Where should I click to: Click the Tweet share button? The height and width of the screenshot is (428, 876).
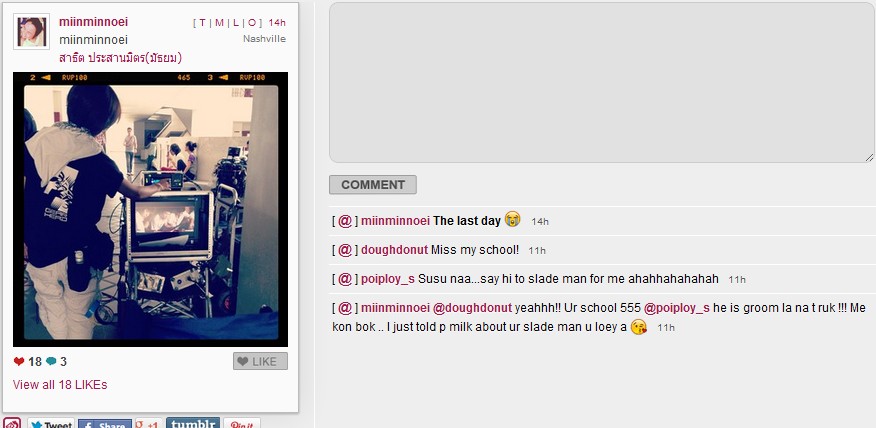(51, 423)
